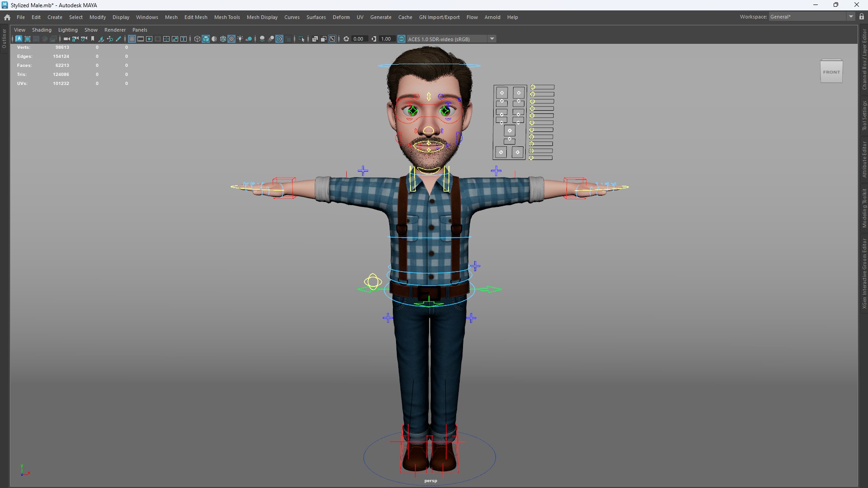Click the Gamma reset icon
The height and width of the screenshot is (488, 868).
click(374, 39)
